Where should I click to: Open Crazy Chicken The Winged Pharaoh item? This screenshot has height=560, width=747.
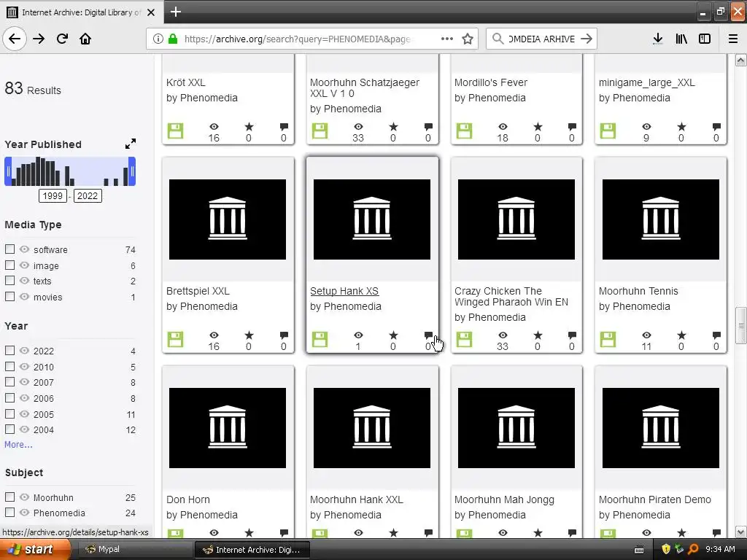point(511,296)
